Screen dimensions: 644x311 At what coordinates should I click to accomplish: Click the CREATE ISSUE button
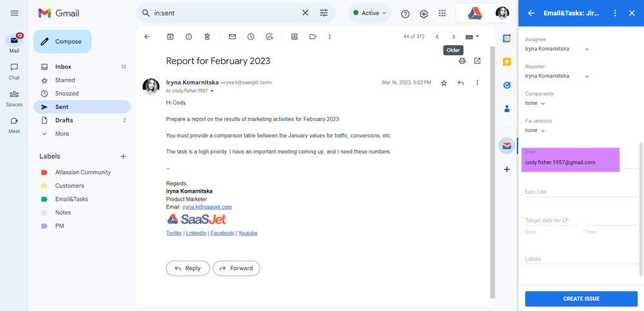tap(581, 299)
